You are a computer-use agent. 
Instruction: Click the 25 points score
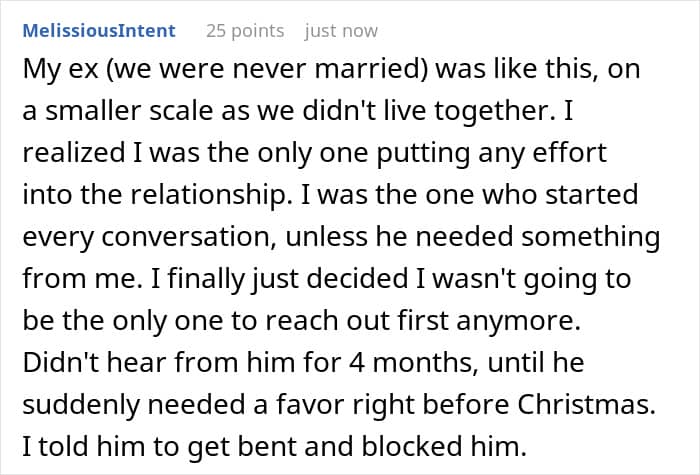(x=244, y=30)
